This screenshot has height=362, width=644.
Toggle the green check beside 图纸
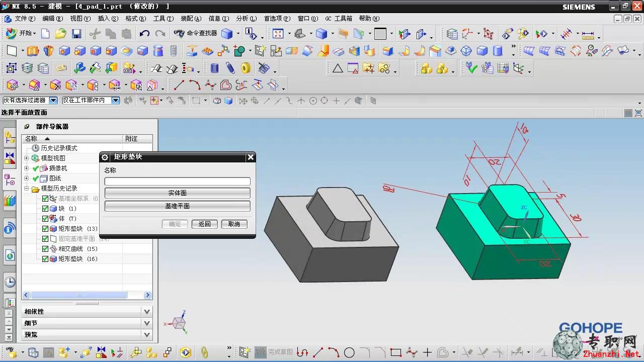coord(36,178)
